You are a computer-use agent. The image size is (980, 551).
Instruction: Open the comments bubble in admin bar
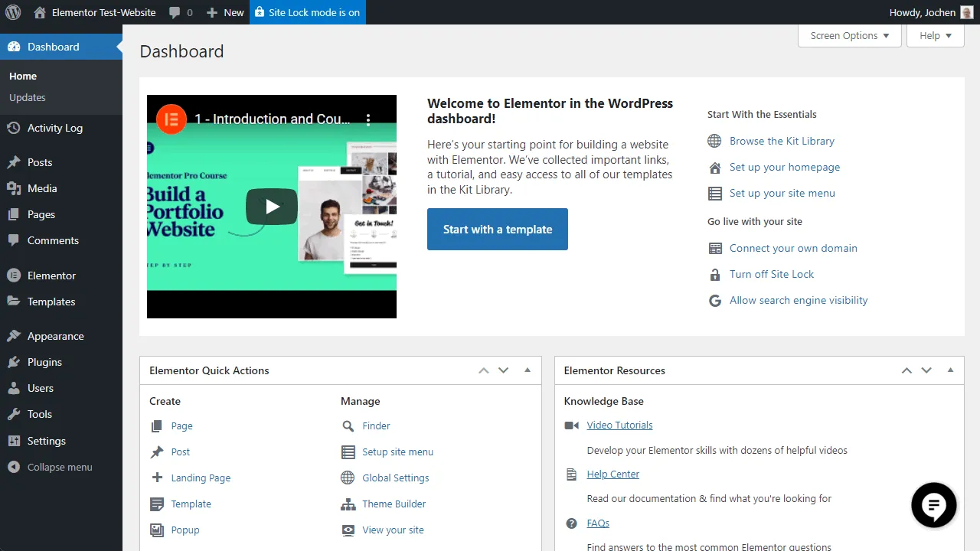click(181, 12)
